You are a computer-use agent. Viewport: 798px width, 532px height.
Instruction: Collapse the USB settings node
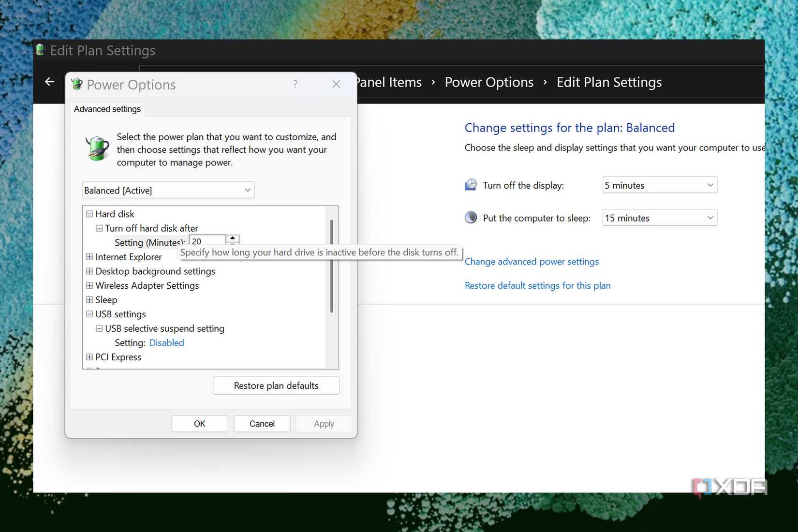click(x=89, y=314)
